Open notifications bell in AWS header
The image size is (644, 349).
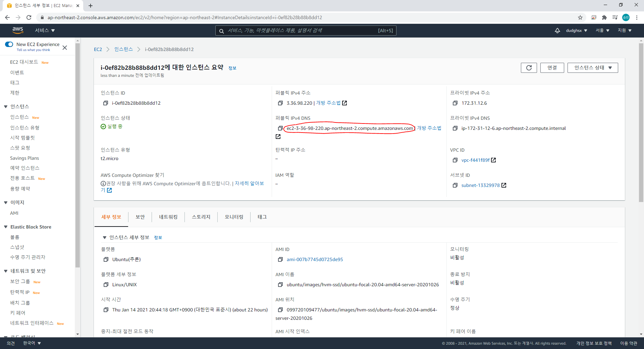557,31
